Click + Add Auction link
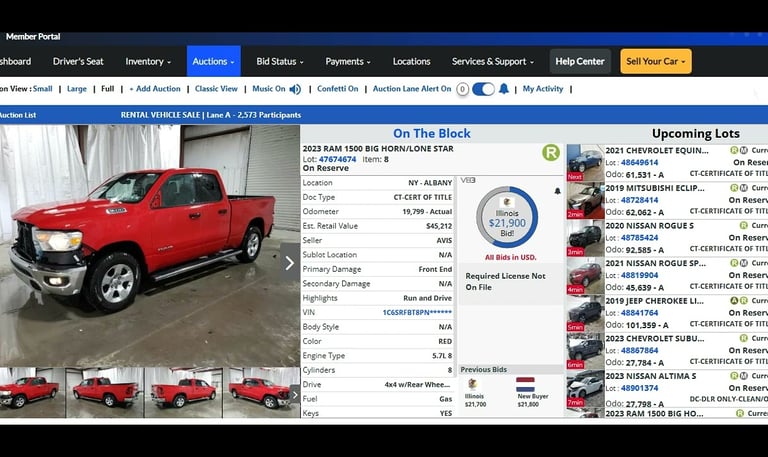 click(155, 89)
